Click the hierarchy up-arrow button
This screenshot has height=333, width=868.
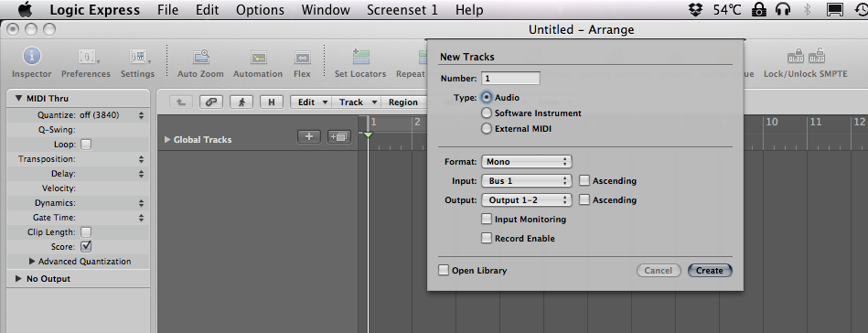tap(180, 102)
